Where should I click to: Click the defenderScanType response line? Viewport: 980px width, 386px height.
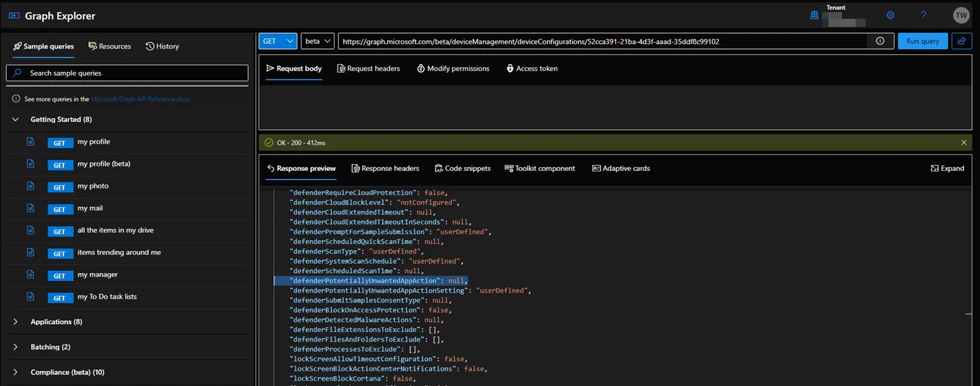click(x=357, y=251)
